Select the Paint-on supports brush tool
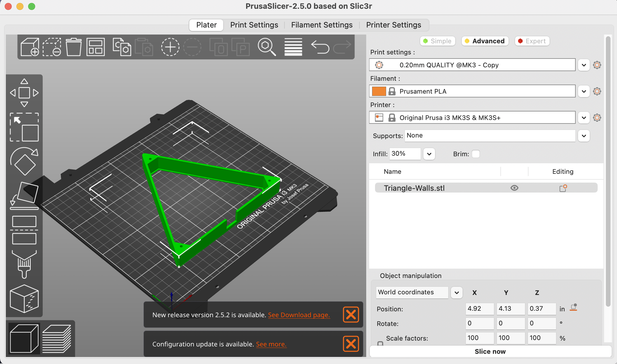Screen dimensions: 617x364 tap(24, 264)
